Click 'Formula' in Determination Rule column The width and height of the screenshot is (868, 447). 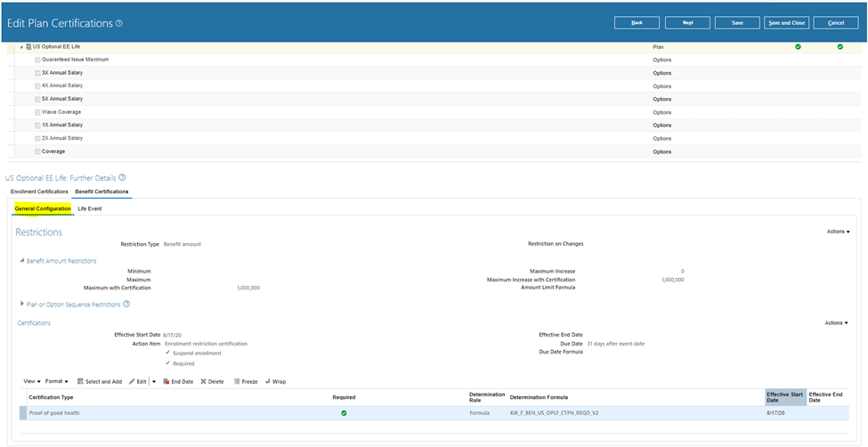(479, 413)
